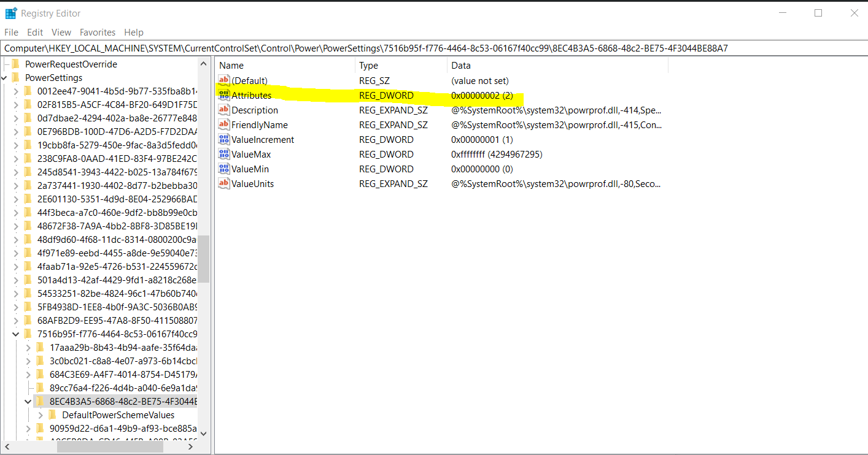This screenshot has height=455, width=868.
Task: Click the (Default) string value icon
Action: 224,81
